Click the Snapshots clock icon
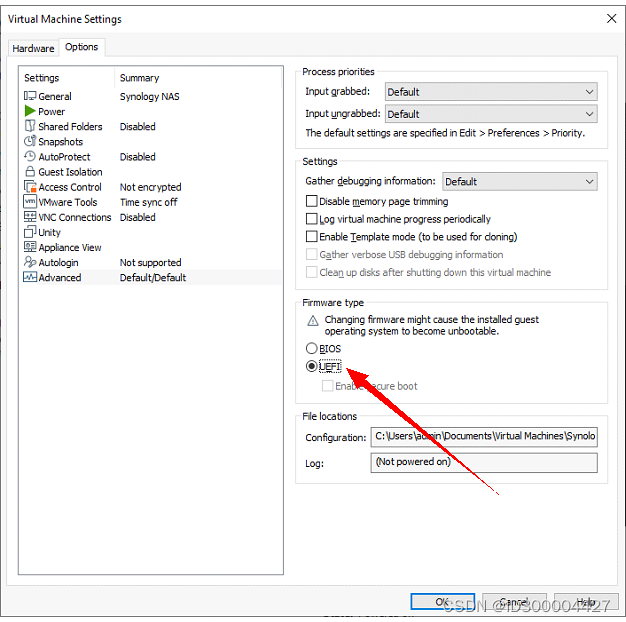Image resolution: width=626 pixels, height=622 pixels. pos(30,141)
